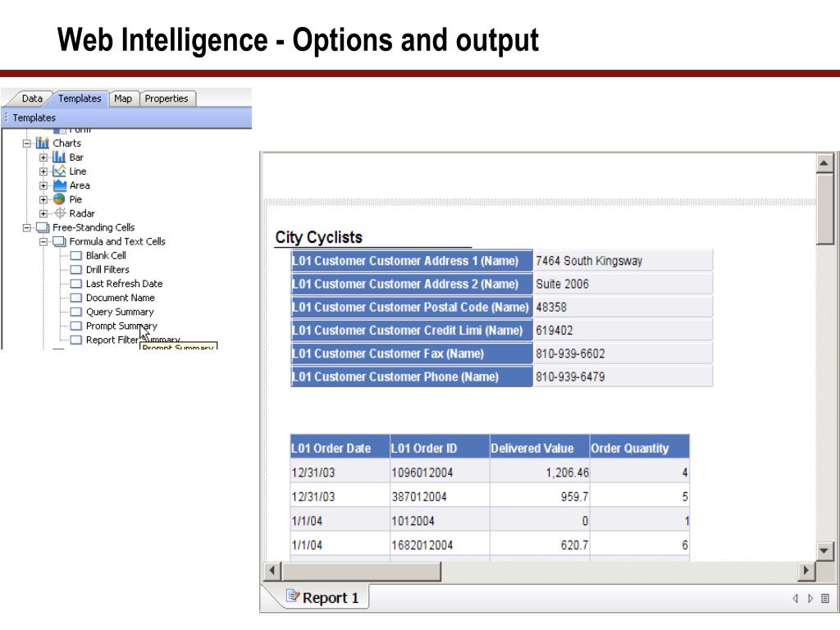
Task: Click order ID 1682012004 cell
Action: tap(440, 545)
